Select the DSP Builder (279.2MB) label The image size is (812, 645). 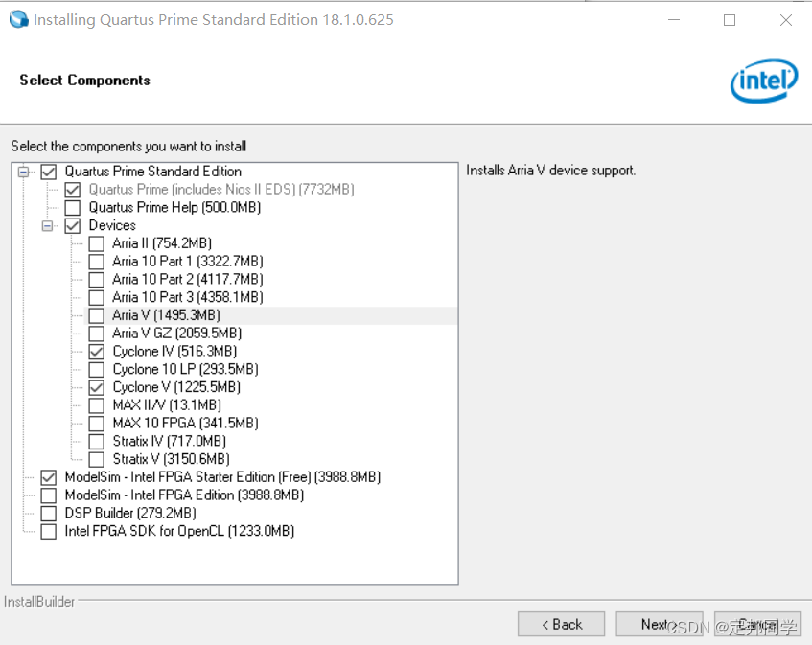point(130,514)
